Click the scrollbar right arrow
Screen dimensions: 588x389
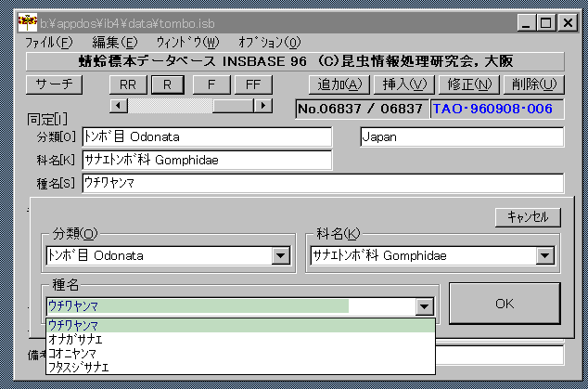[263, 105]
